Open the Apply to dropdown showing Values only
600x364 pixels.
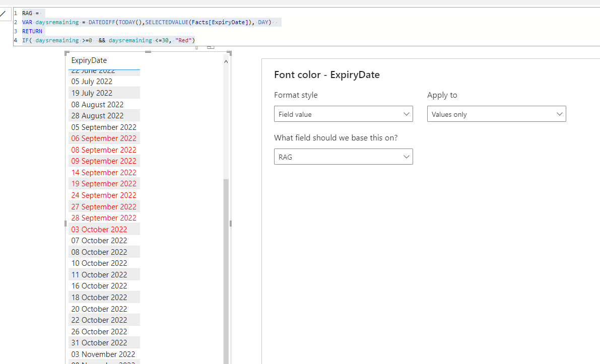pyautogui.click(x=496, y=114)
